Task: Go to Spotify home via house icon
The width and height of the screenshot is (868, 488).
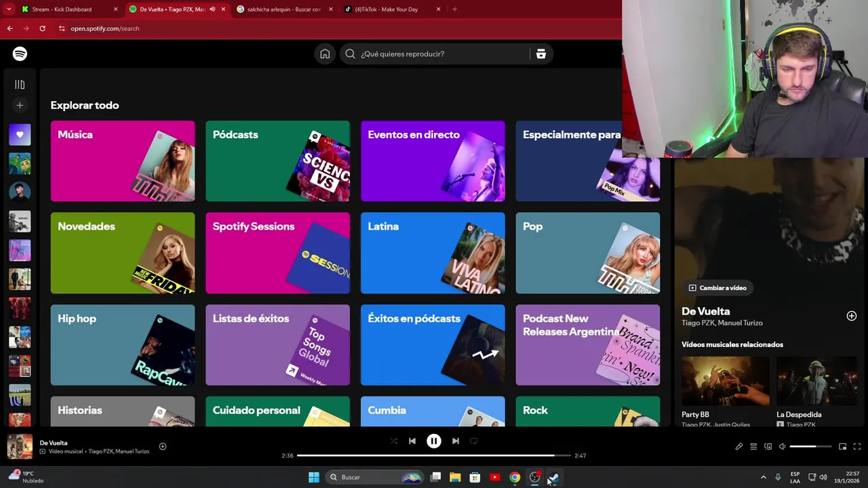Action: (x=325, y=54)
